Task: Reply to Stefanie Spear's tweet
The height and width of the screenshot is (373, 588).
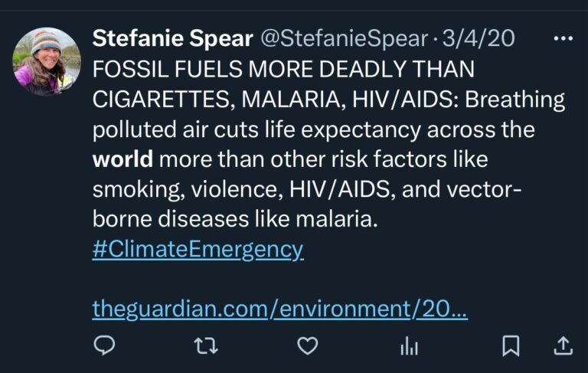Action: (104, 346)
